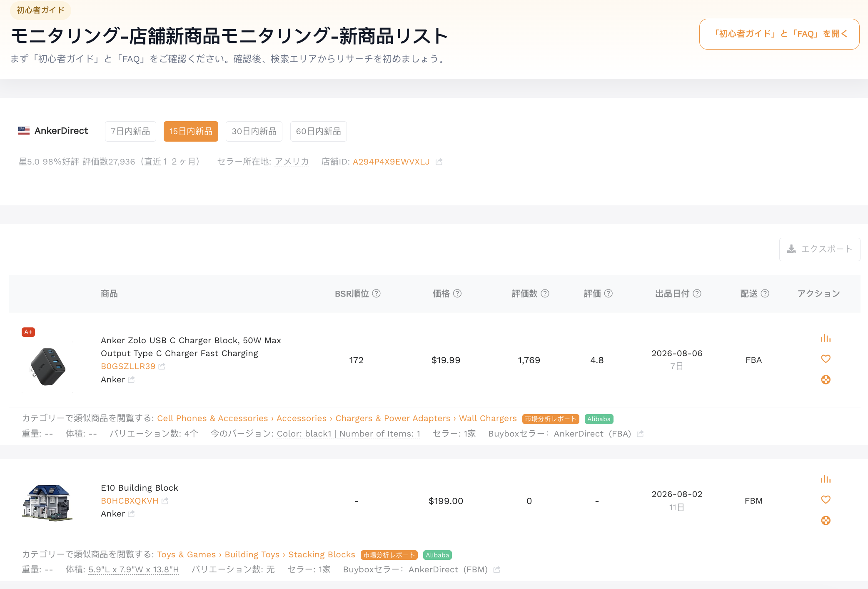Open store ID A294P4X9EWVXLJ link
This screenshot has width=868, height=589.
(391, 162)
